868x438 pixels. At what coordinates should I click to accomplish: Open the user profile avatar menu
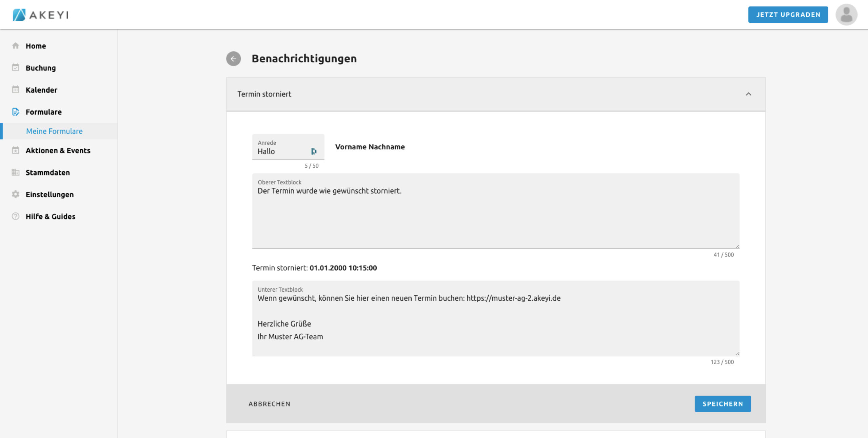pyautogui.click(x=846, y=15)
